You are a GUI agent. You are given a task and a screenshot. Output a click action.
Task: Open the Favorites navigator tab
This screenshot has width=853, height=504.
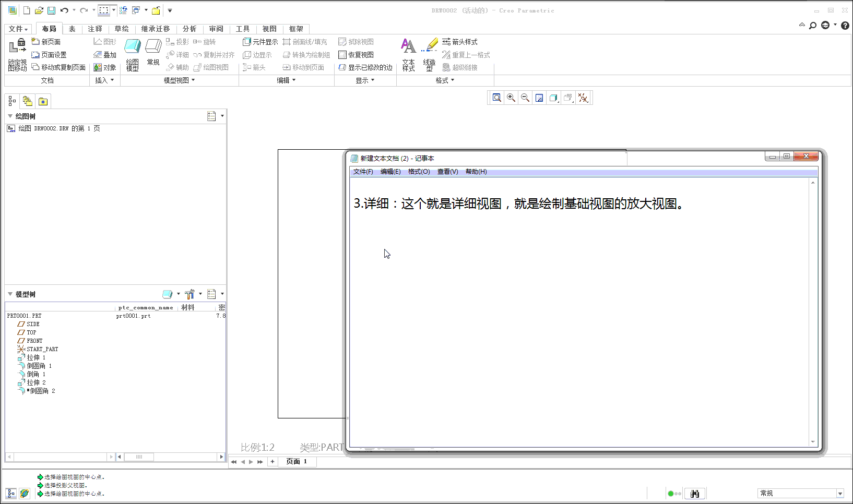(43, 101)
